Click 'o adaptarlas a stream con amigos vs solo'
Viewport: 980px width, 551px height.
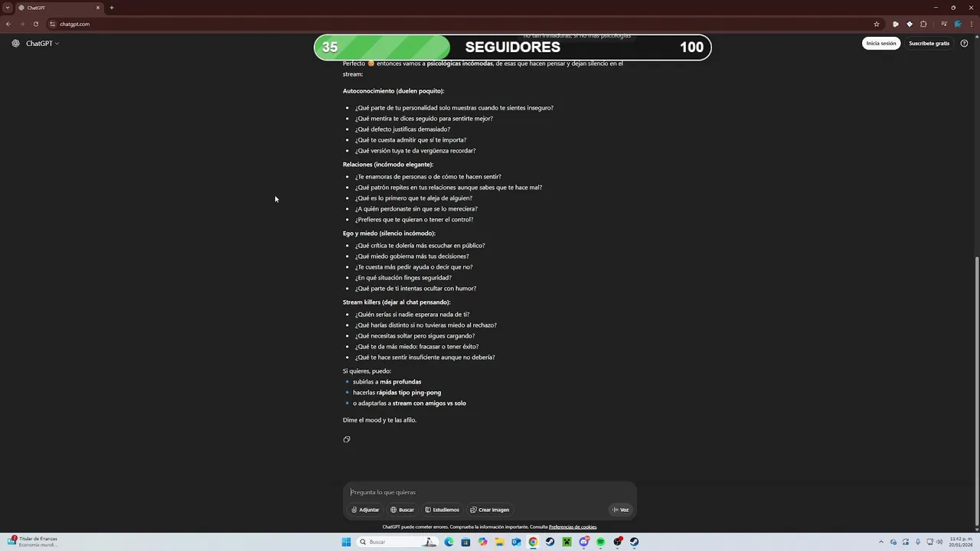[x=410, y=403]
